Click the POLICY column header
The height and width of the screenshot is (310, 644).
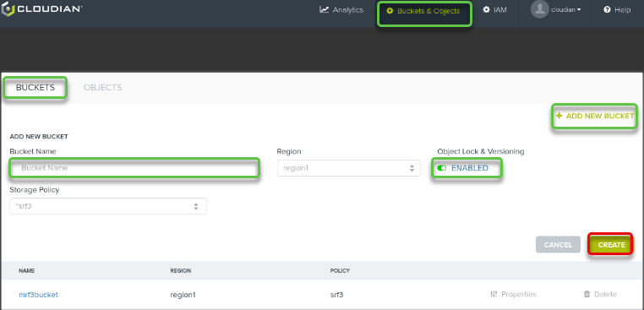pos(340,271)
